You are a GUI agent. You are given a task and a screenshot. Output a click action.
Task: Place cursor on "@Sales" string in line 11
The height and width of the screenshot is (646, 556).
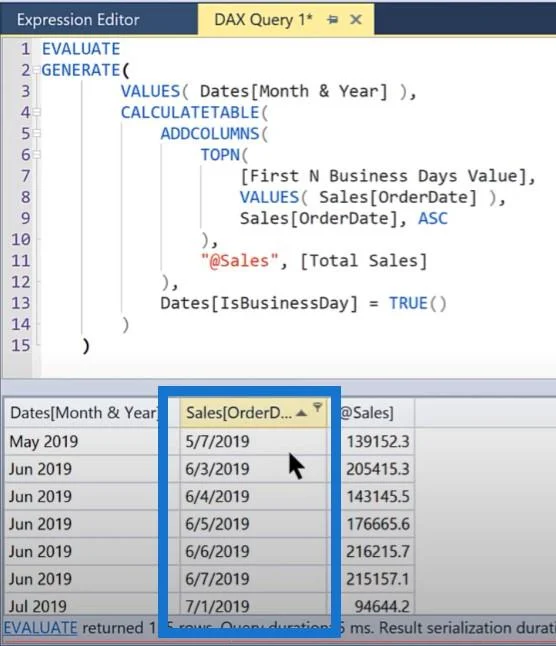click(241, 261)
